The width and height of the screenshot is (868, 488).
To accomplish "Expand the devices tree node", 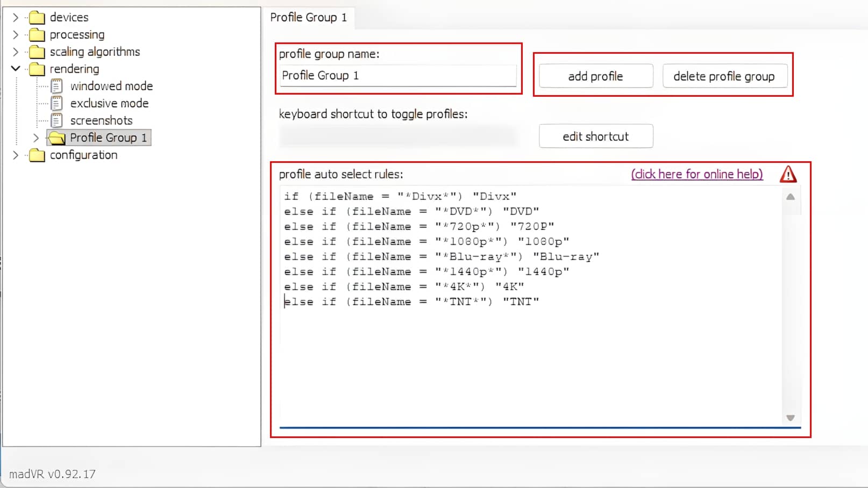I will (16, 18).
